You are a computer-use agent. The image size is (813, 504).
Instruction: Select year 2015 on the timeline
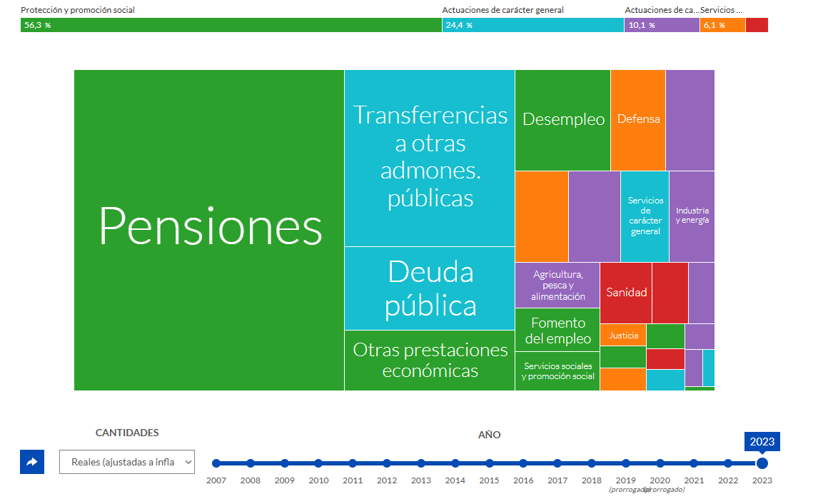tap(490, 463)
